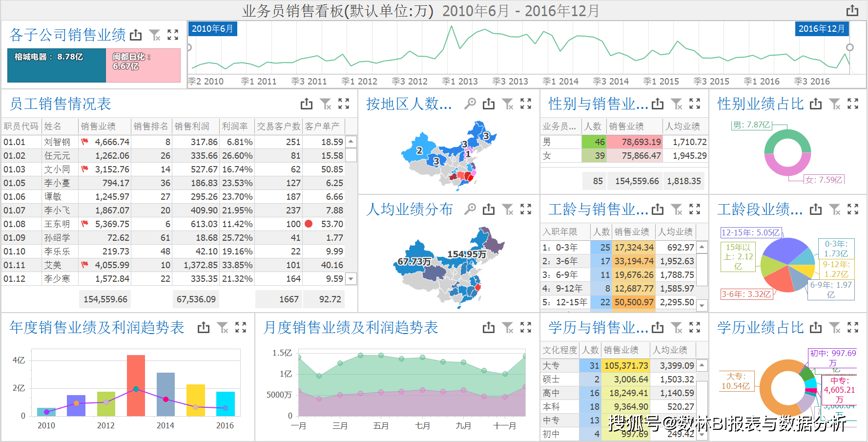This screenshot has height=442, width=868.
Task: Sort by 文化程度 column header
Action: pyautogui.click(x=560, y=350)
